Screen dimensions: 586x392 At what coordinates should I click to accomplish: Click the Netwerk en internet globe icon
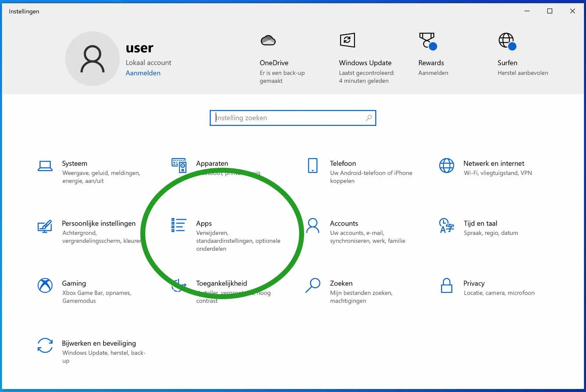click(447, 165)
